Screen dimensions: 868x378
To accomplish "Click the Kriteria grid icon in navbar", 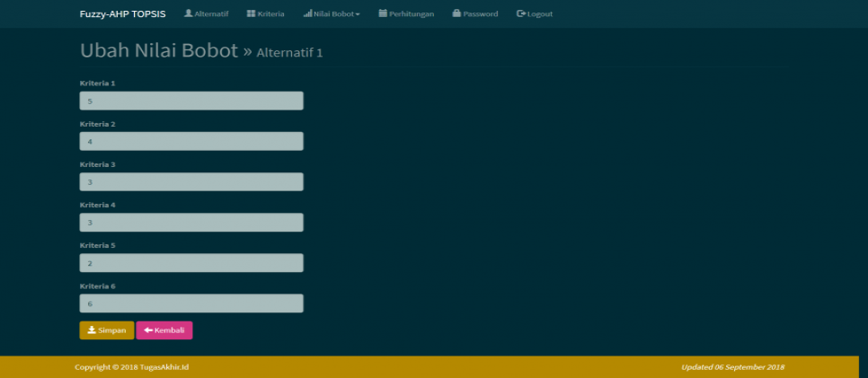I will pos(251,13).
